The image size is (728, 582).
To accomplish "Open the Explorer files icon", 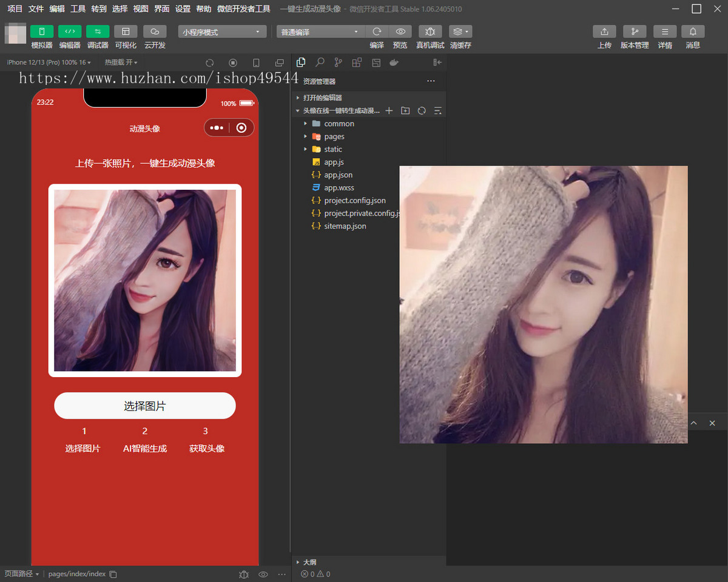I will [x=301, y=62].
